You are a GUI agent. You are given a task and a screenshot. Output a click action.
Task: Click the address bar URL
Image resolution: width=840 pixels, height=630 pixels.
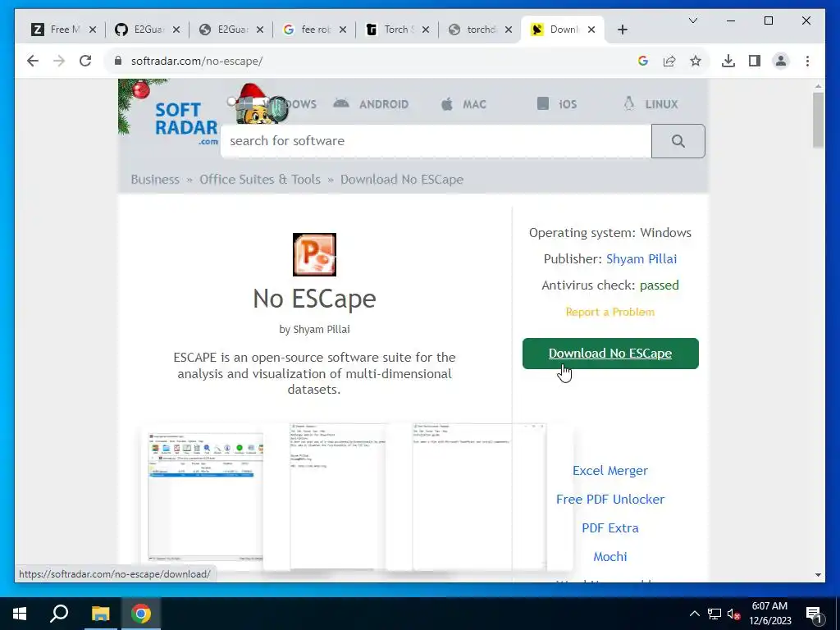tap(197, 61)
